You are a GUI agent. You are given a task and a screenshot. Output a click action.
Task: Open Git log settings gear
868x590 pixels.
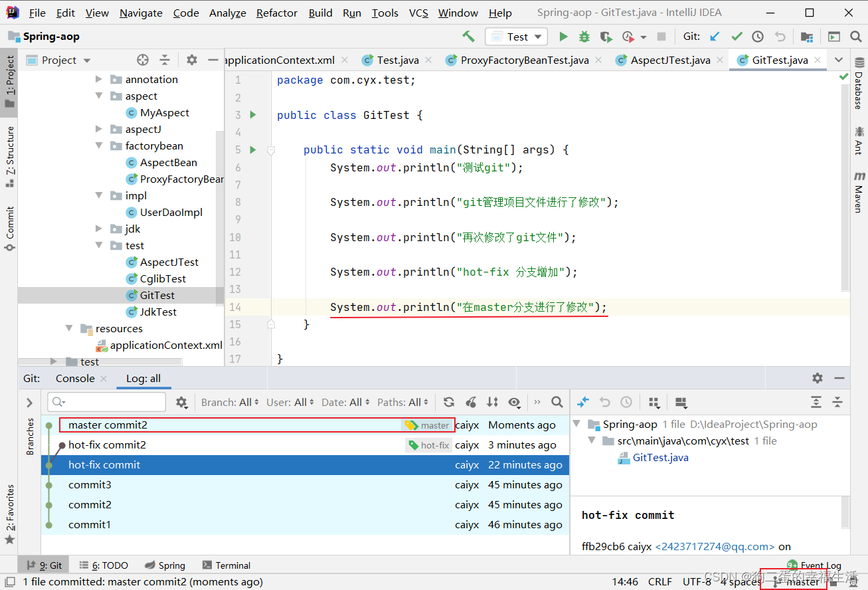pos(181,402)
